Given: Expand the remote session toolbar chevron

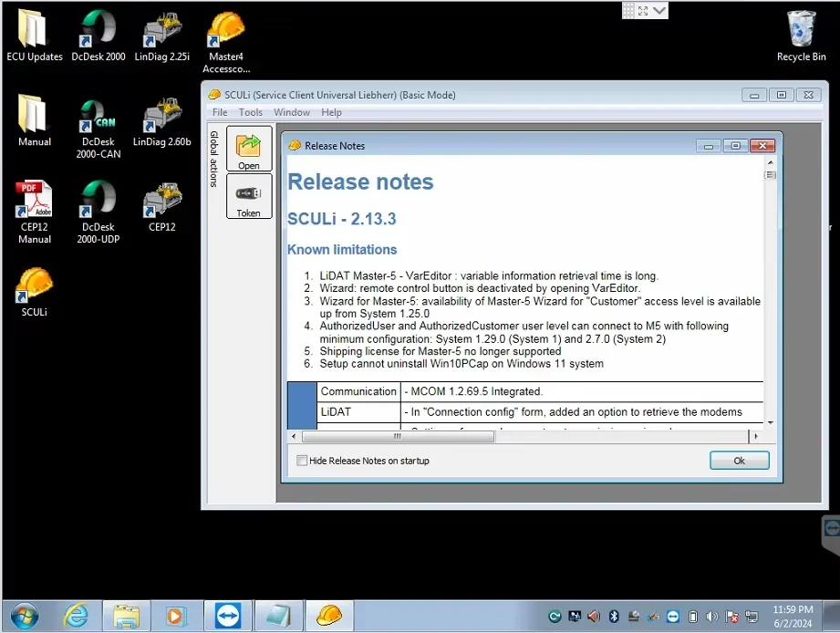Looking at the screenshot, I should click(660, 10).
